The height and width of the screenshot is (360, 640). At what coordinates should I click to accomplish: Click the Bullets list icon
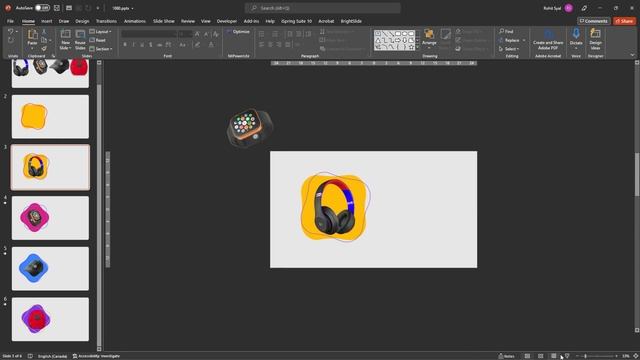pyautogui.click(x=262, y=34)
